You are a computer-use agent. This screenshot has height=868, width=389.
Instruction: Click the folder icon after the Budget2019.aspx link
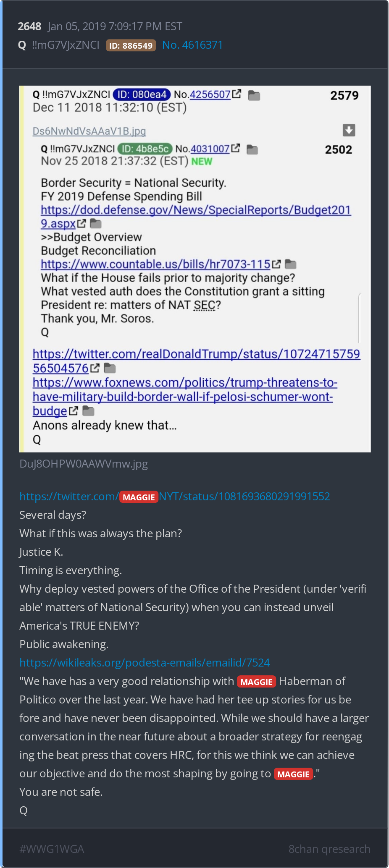coord(96,223)
